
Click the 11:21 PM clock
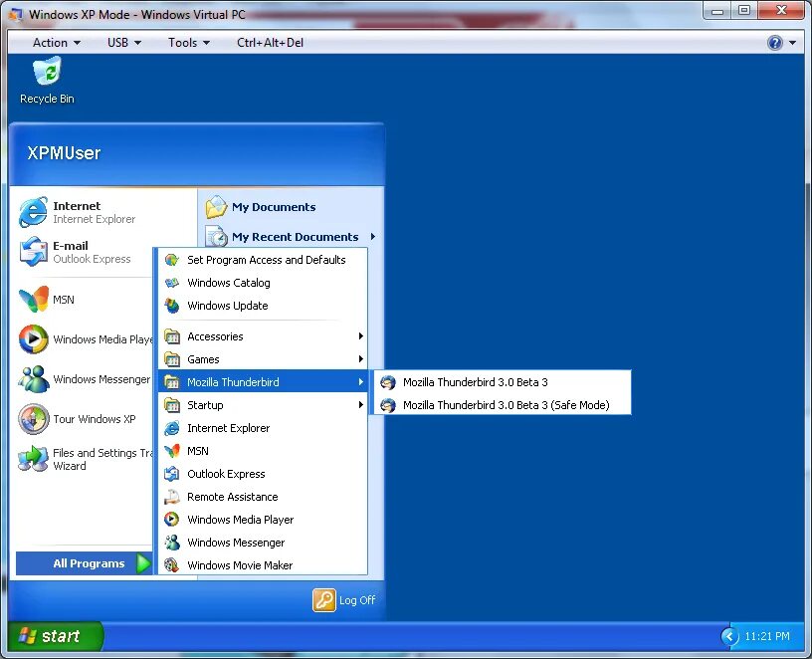[x=767, y=636]
